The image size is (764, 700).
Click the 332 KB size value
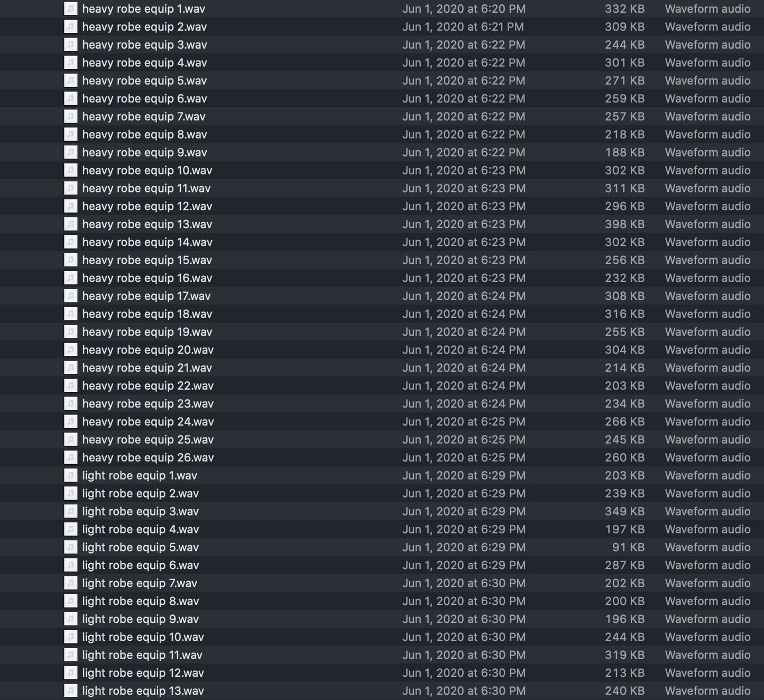624,9
